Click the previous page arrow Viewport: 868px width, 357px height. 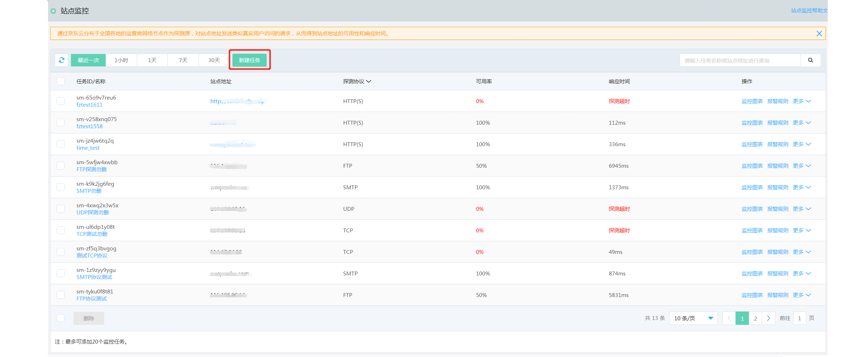tap(729, 318)
